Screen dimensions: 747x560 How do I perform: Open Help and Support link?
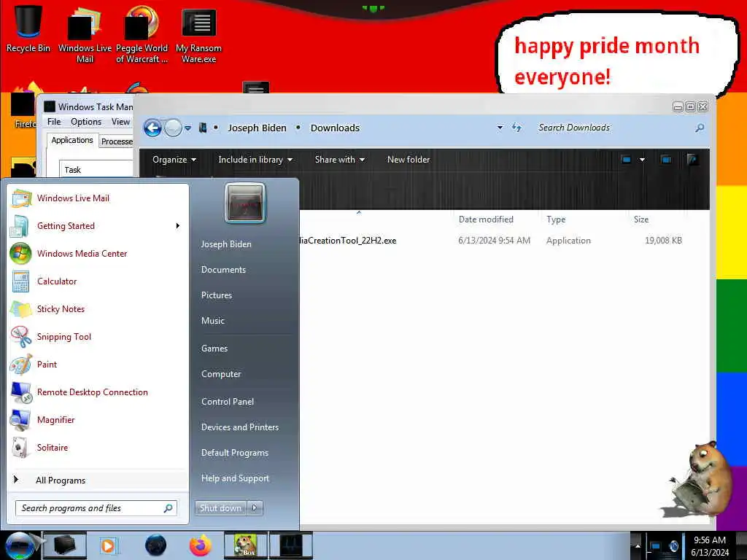(235, 478)
